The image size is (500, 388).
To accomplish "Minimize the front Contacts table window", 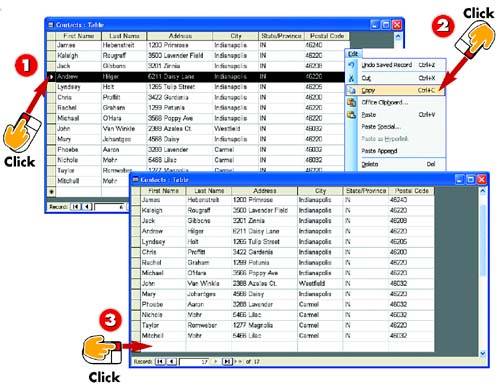I will [460, 180].
